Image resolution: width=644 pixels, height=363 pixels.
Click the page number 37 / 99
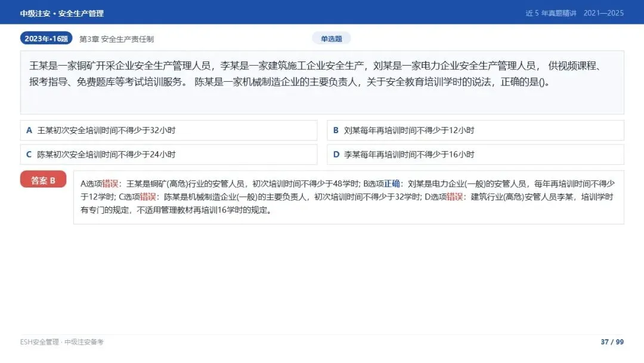click(x=612, y=342)
